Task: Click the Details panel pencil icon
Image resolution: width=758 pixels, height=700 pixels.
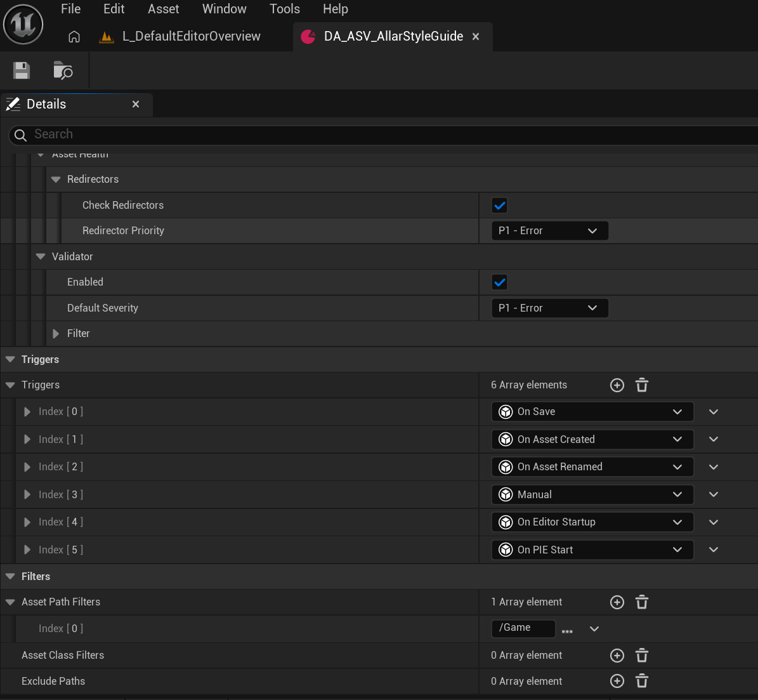Action: pyautogui.click(x=13, y=104)
